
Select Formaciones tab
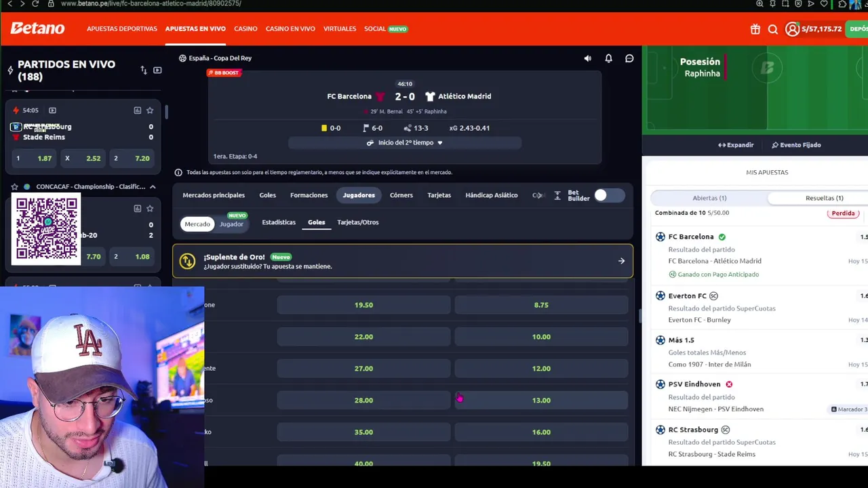tap(309, 195)
